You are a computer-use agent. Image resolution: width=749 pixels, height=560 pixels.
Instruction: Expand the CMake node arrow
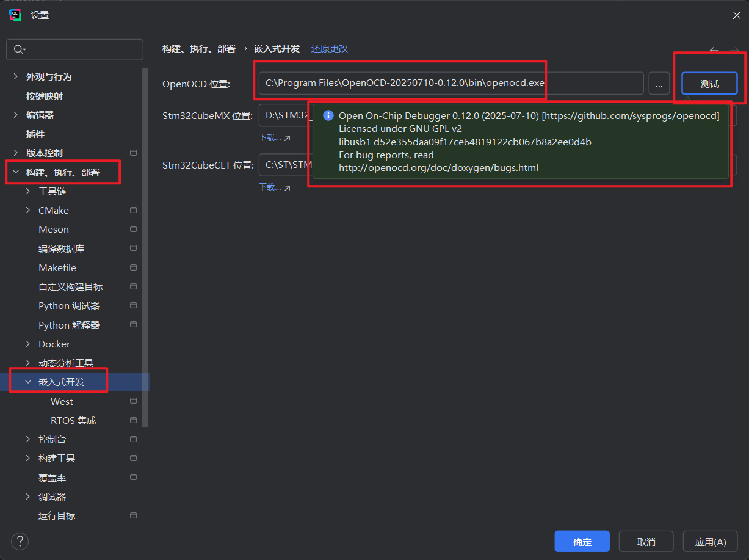28,210
